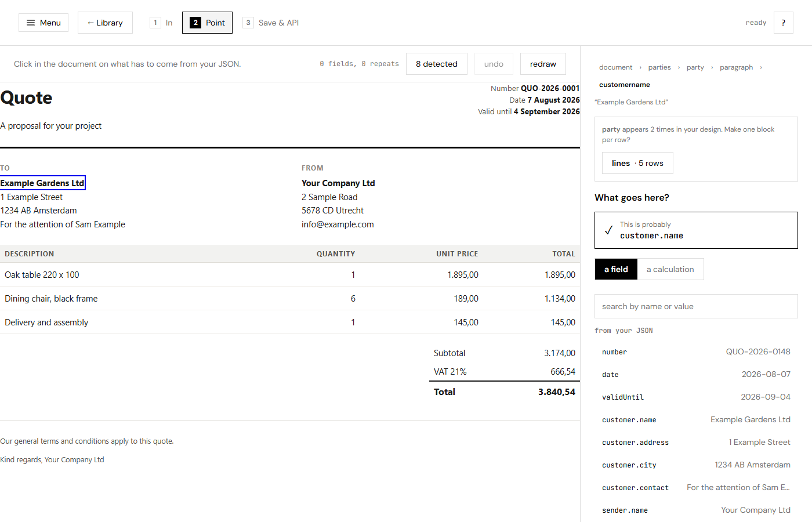Select party in the breadcrumb
812x522 pixels.
coord(695,67)
